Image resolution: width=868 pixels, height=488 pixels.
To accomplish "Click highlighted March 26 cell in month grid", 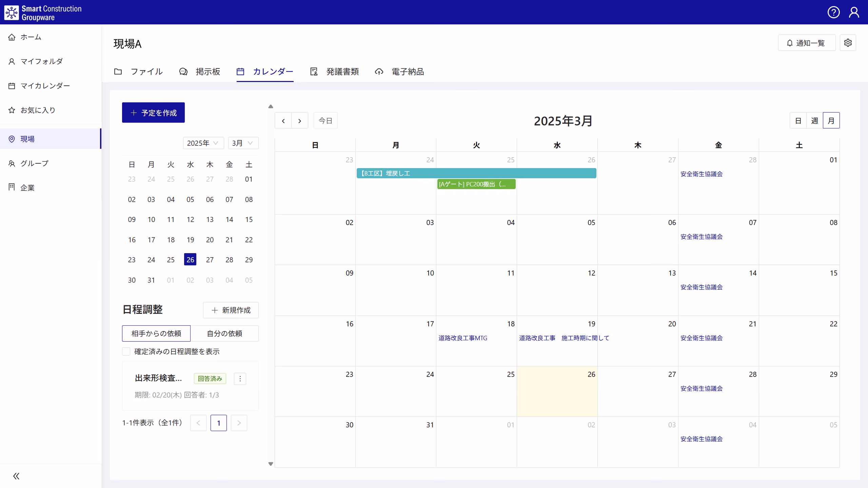I will (557, 391).
